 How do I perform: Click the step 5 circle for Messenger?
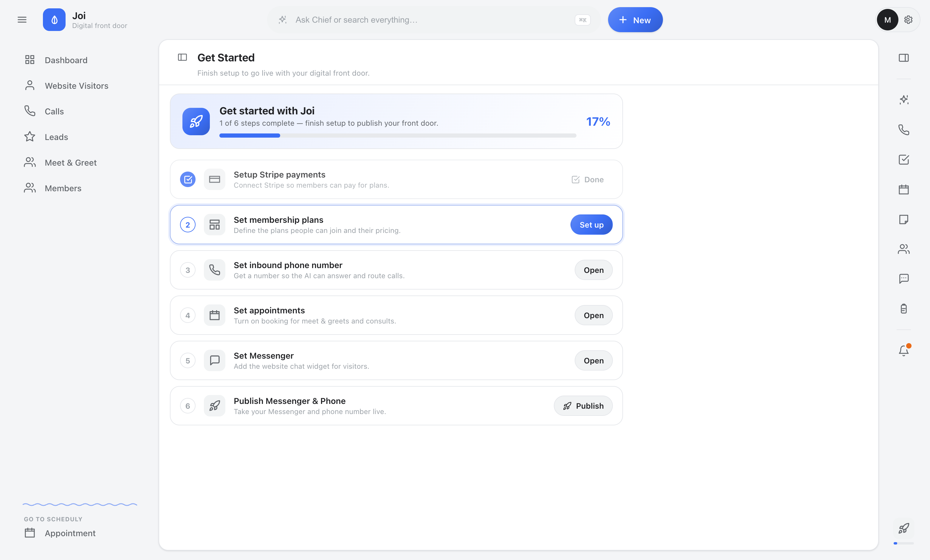click(x=187, y=360)
